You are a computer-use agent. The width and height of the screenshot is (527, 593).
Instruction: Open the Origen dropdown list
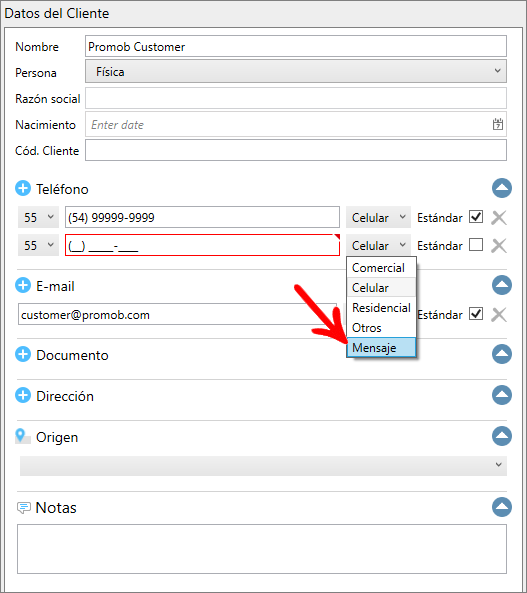[x=263, y=465]
